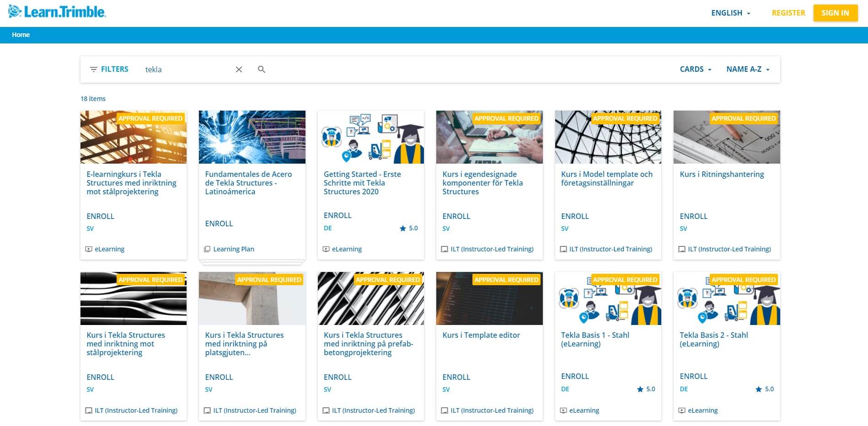Open thumbnail of Kurs i Template editor
Image resolution: width=868 pixels, height=426 pixels.
pos(489,298)
